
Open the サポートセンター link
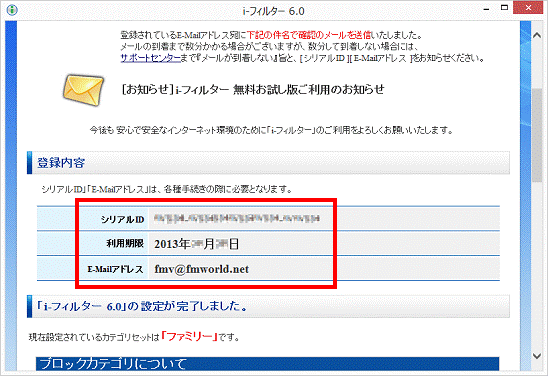click(150, 58)
